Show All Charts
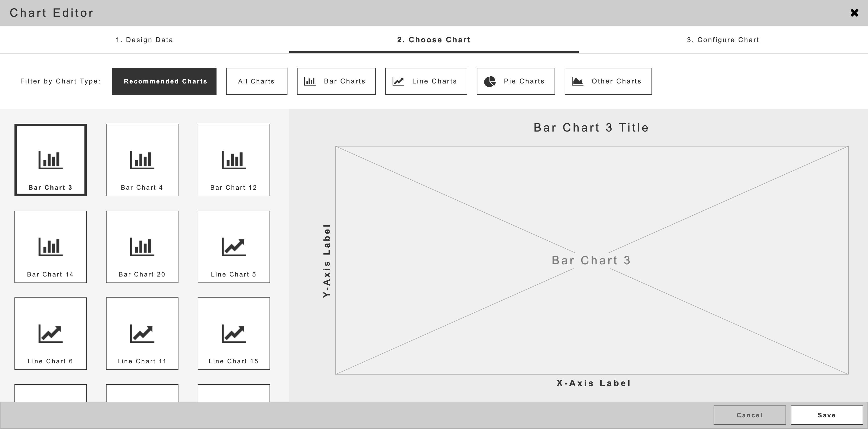868x429 pixels. (x=257, y=81)
